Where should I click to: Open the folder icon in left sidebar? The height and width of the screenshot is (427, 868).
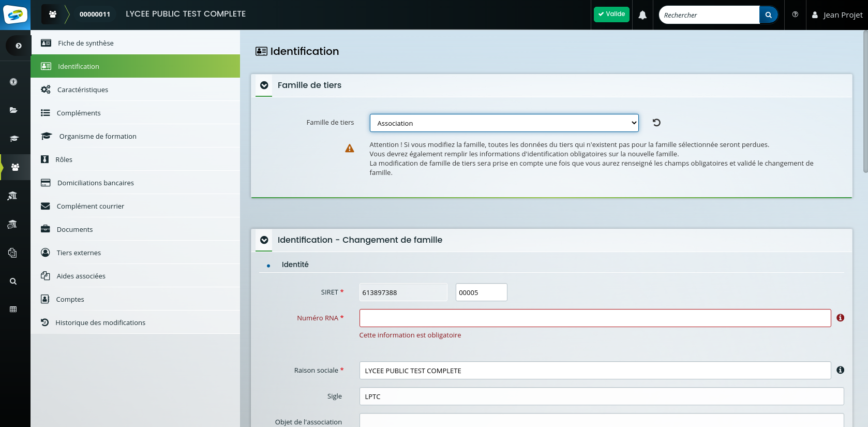pos(13,110)
